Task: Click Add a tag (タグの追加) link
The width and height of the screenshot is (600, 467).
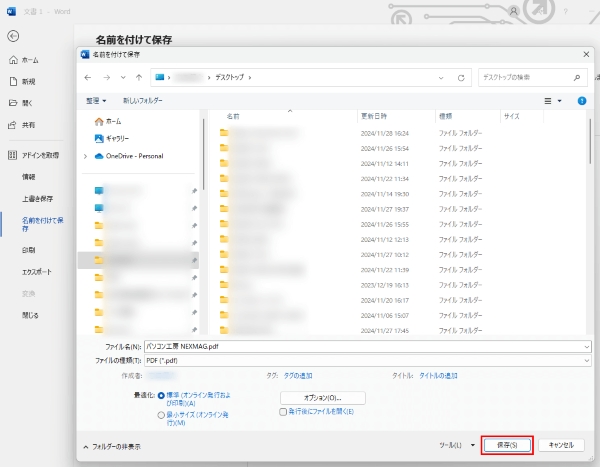Action: [298, 376]
